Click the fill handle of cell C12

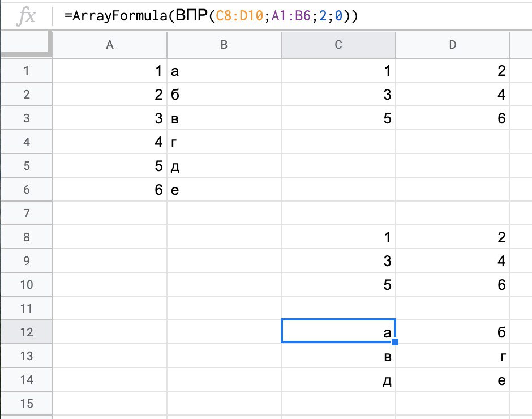395,342
